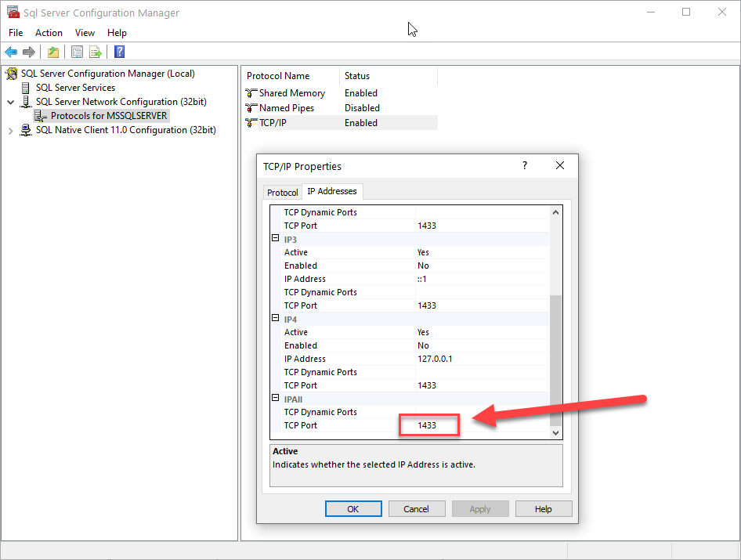Image resolution: width=741 pixels, height=560 pixels.
Task: Click the Up one level folder icon
Action: click(x=53, y=52)
